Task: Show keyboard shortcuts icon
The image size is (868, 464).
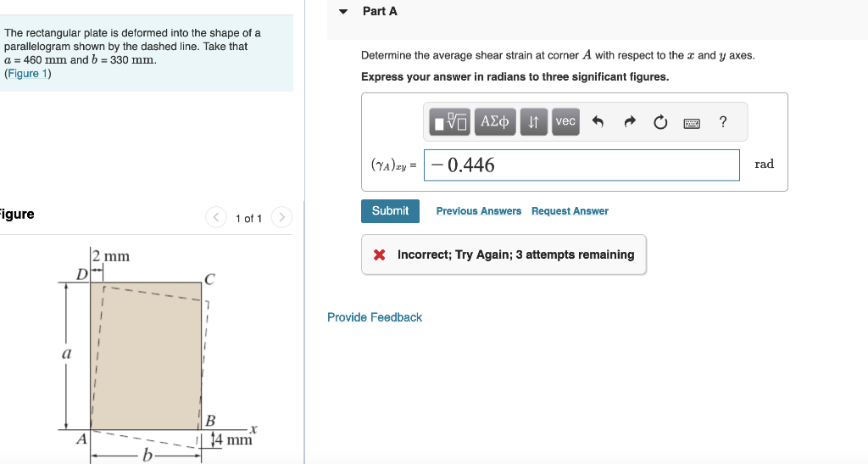Action: pos(692,123)
